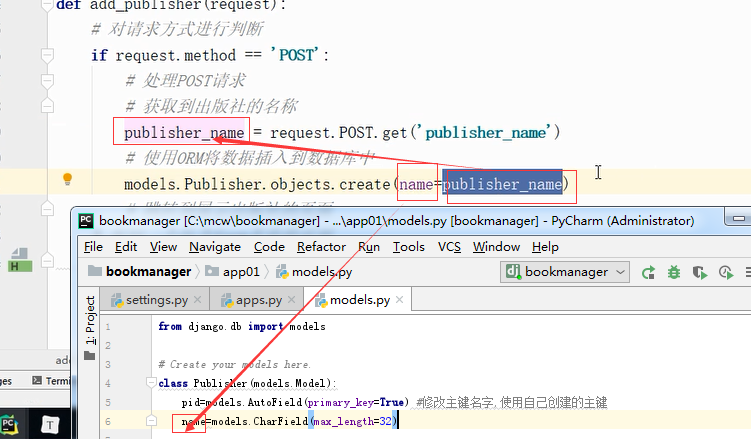Click the apps.py tab's Python file icon
The width and height of the screenshot is (751, 439).
pyautogui.click(x=227, y=300)
